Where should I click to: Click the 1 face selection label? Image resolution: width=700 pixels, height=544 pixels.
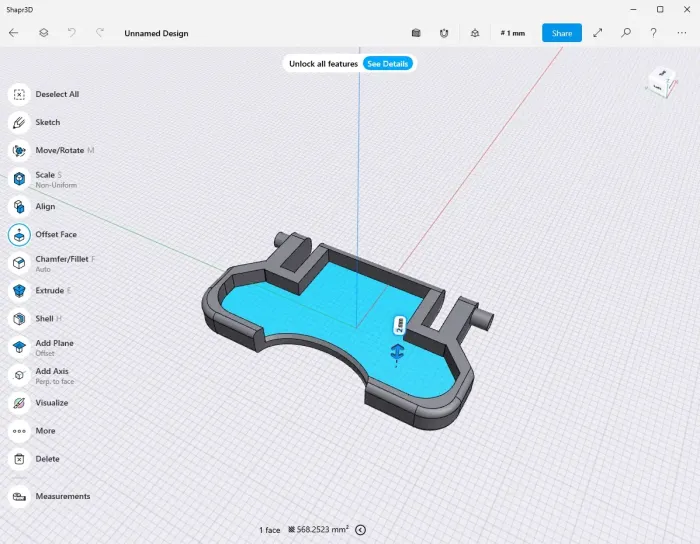(x=270, y=530)
